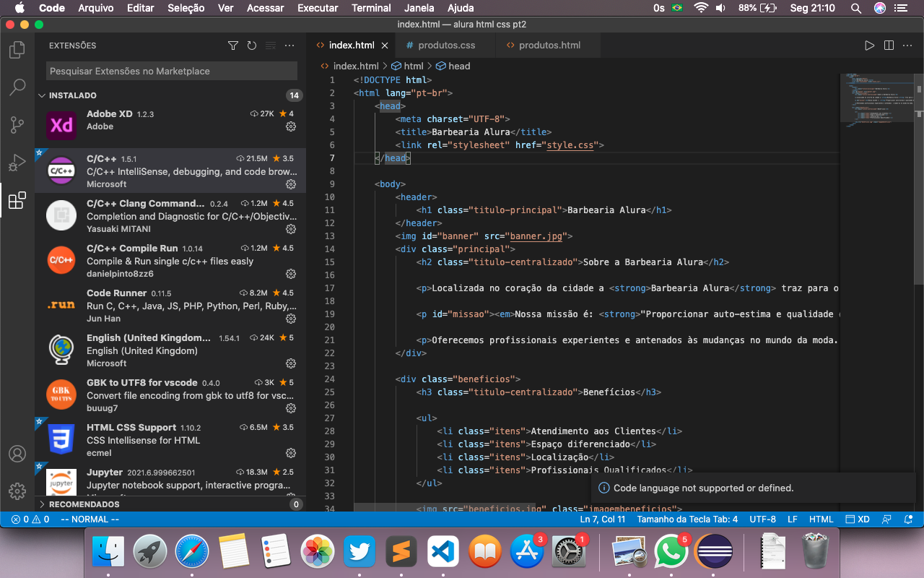Open WhatsApp from the Dock
This screenshot has height=578, width=924.
tap(671, 553)
